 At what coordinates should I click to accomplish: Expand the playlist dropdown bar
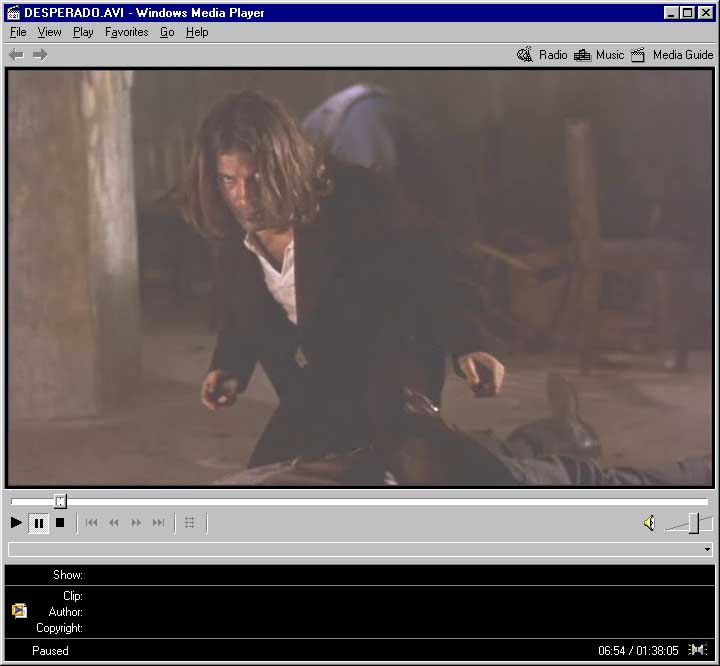[707, 549]
